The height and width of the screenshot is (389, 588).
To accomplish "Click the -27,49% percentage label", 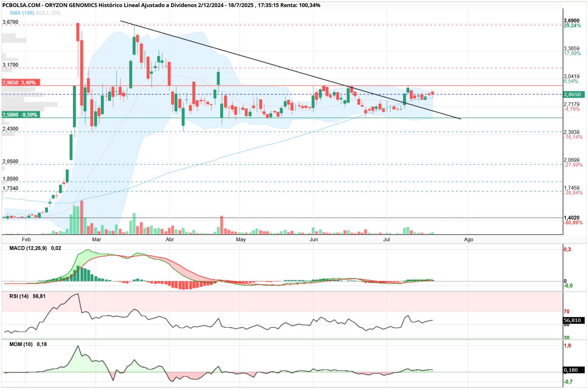I will click(573, 165).
